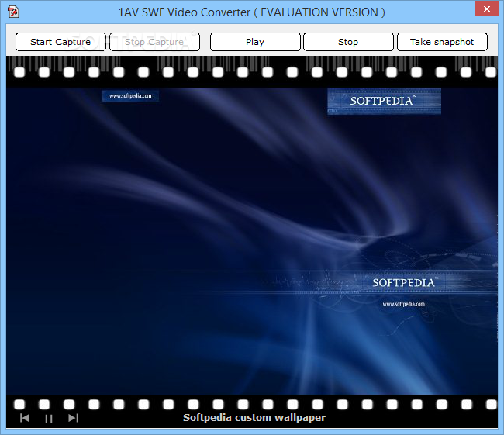
Task: Click the www.softpedia.com text under lower logo
Action: point(404,304)
